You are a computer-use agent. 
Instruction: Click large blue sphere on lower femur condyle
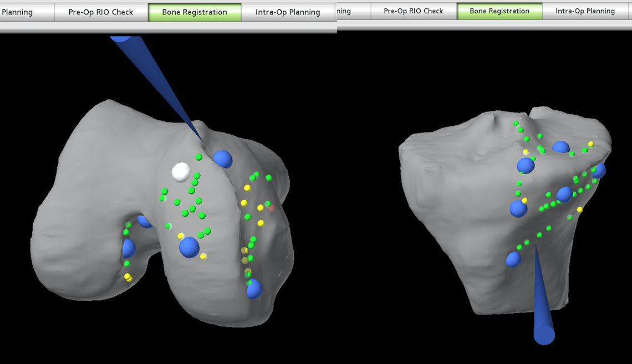pos(189,247)
